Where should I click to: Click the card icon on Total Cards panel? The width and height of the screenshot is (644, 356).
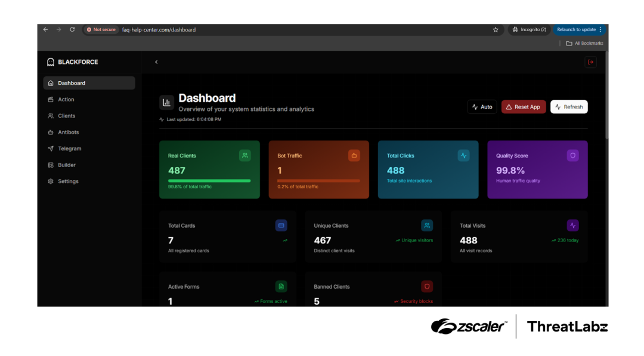(x=280, y=225)
